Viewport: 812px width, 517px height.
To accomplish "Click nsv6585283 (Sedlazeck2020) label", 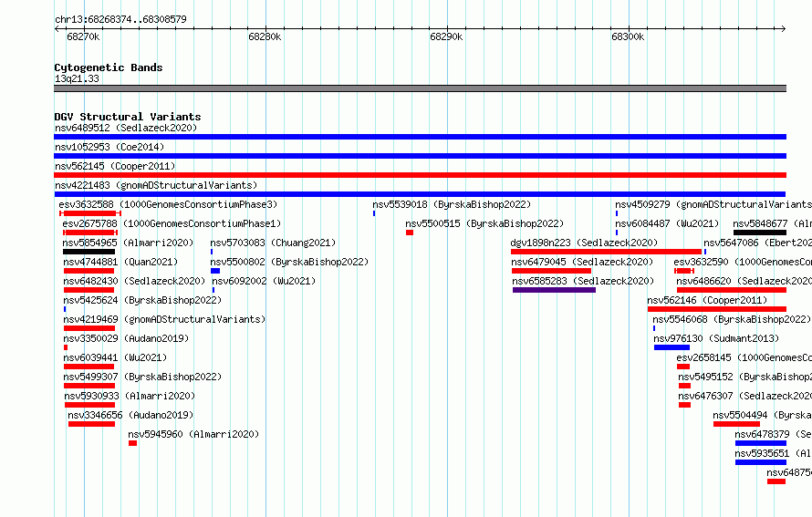I will pos(583,281).
